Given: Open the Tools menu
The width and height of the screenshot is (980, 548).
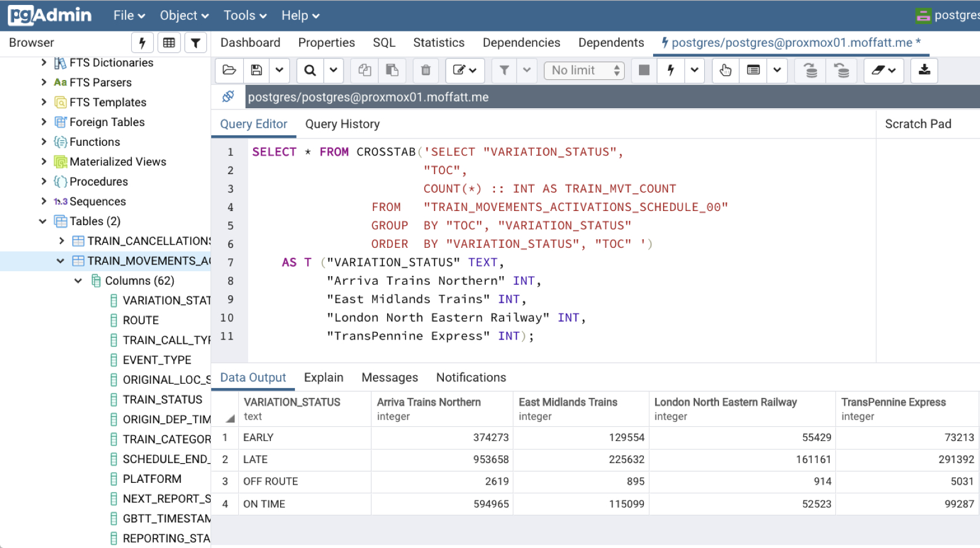Looking at the screenshot, I should [245, 15].
